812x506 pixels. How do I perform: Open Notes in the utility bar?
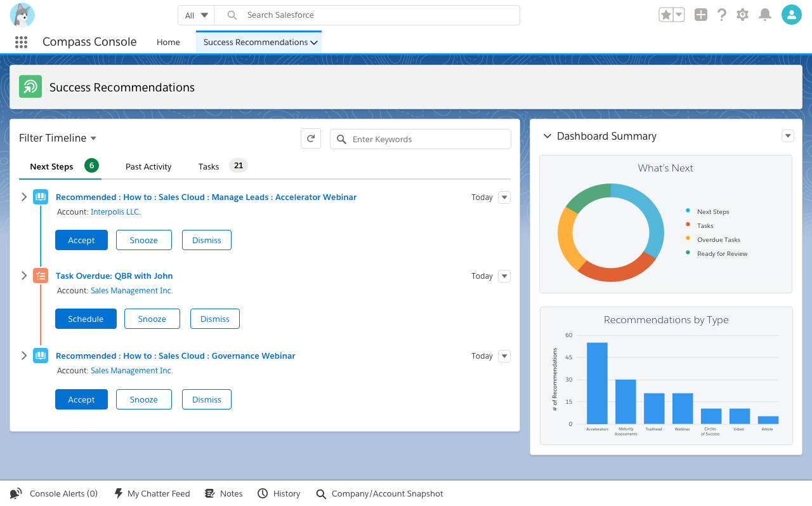click(x=224, y=493)
